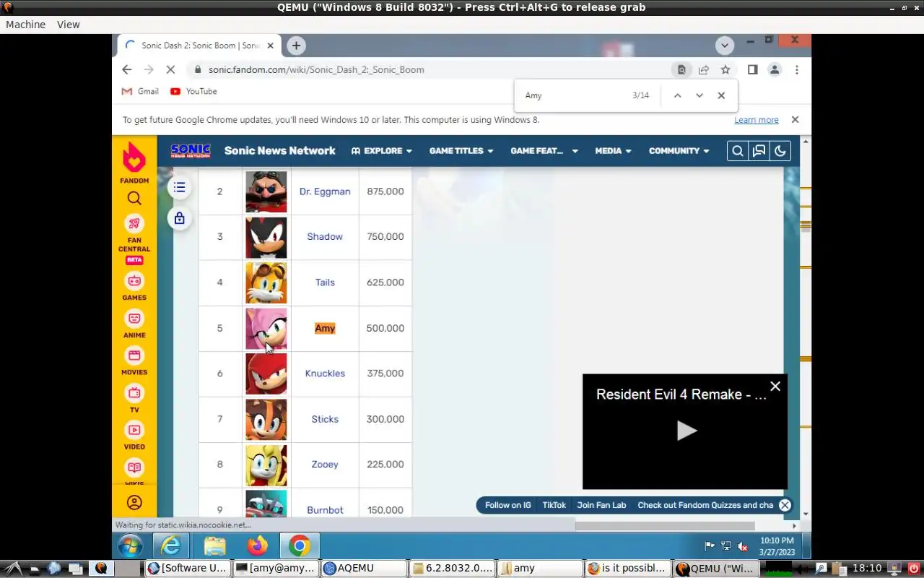
Task: Open wiki discussions icon
Action: [759, 151]
